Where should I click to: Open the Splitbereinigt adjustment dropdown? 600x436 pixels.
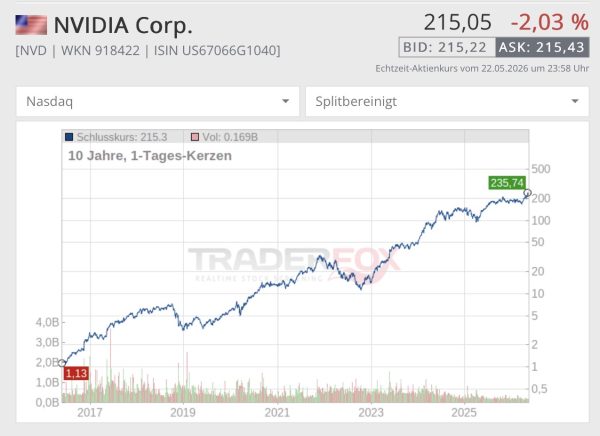(447, 101)
